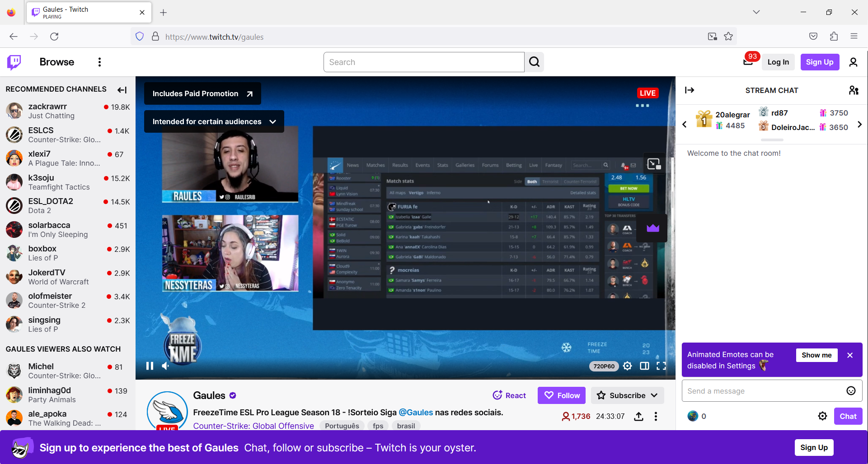
Task: Open the notifications bell
Action: [748, 62]
